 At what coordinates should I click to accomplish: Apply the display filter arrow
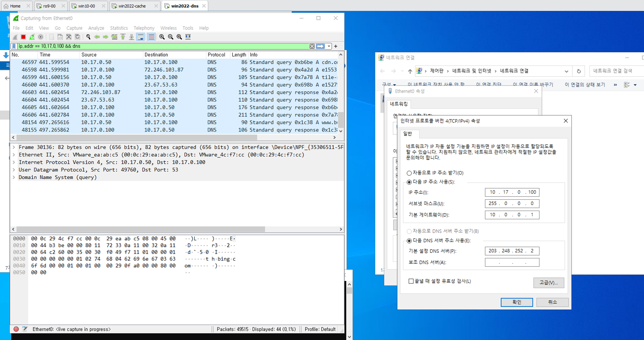tap(320, 46)
